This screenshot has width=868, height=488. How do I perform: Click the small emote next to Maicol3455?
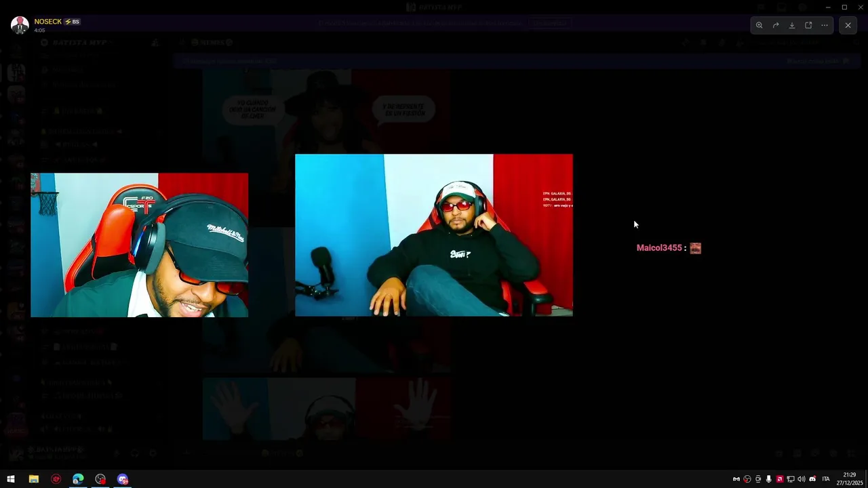[x=695, y=248]
